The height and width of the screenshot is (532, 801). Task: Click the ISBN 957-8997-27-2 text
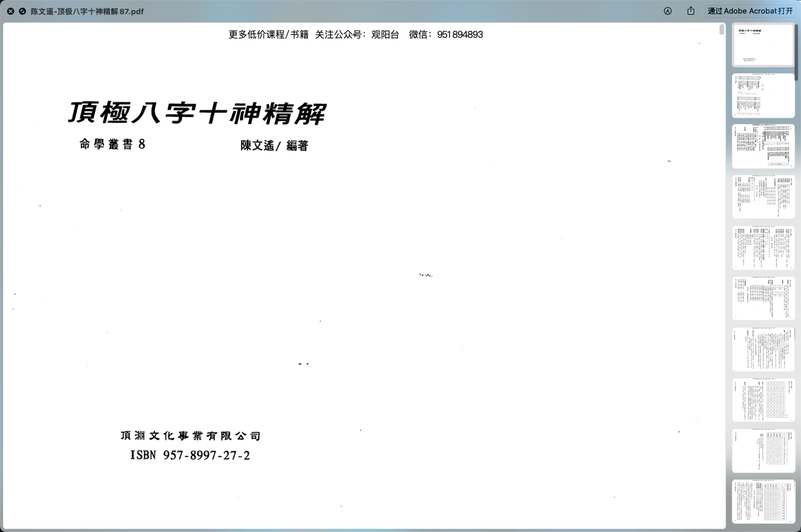(x=190, y=455)
